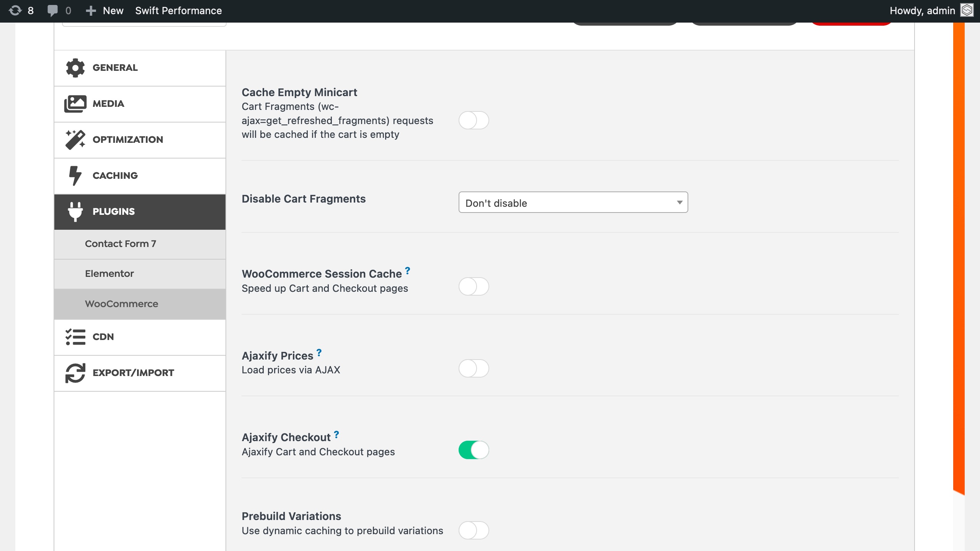980x551 pixels.
Task: Click 'Ajaxify Cart and Checkout pages' description
Action: click(x=318, y=452)
